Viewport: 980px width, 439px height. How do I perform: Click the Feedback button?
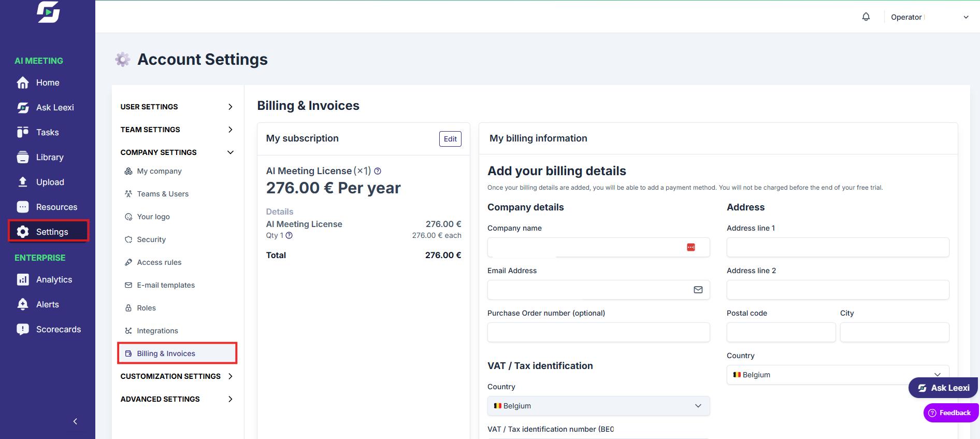[x=950, y=413]
